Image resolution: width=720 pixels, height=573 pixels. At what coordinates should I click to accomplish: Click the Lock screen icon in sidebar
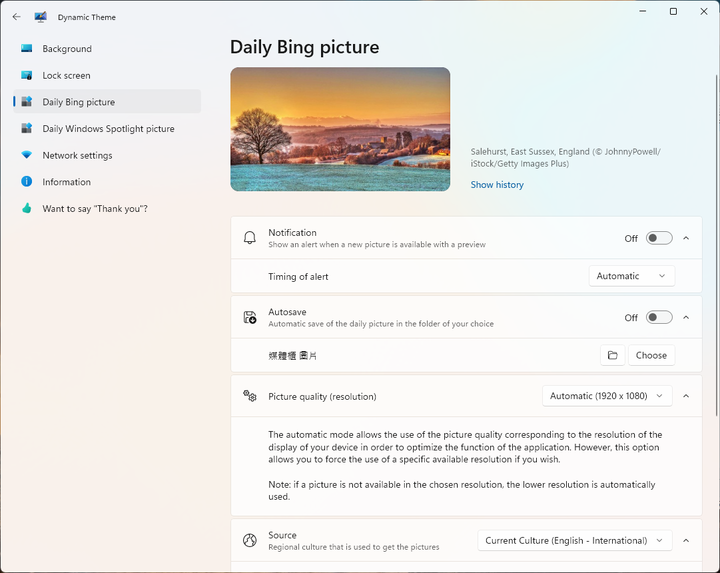point(27,75)
